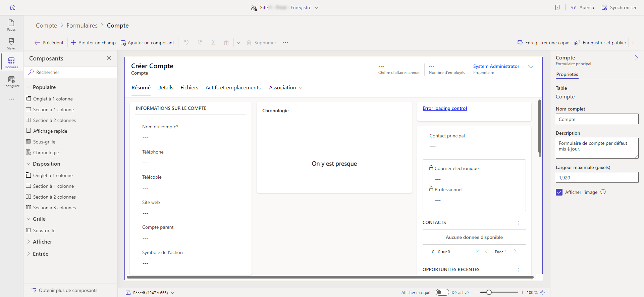Screen dimensions: 644x297
Task: Collapse the Populaire group
Action: coord(29,87)
